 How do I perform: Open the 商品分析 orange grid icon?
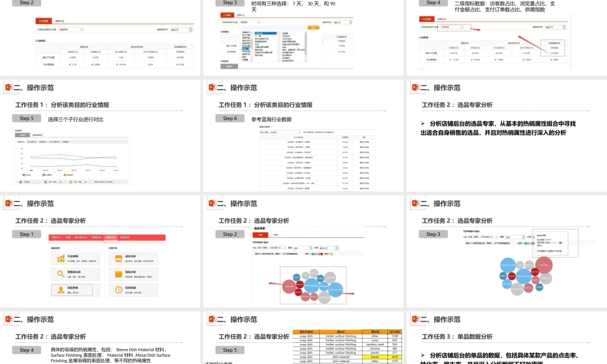(x=118, y=274)
